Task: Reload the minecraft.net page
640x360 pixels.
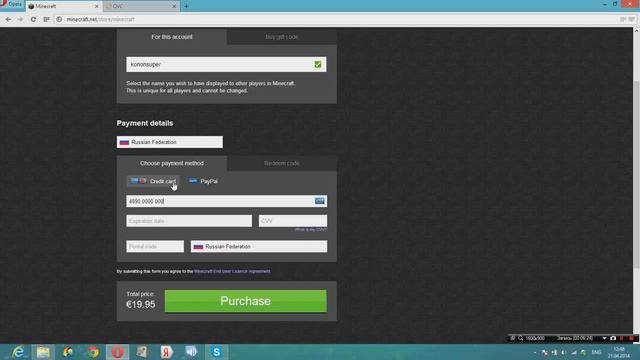Action: coord(33,19)
